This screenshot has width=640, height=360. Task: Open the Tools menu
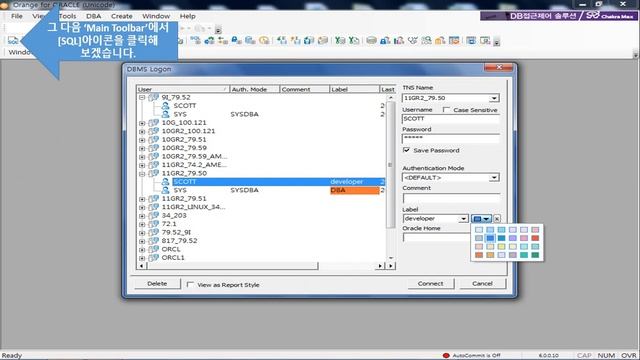67,16
